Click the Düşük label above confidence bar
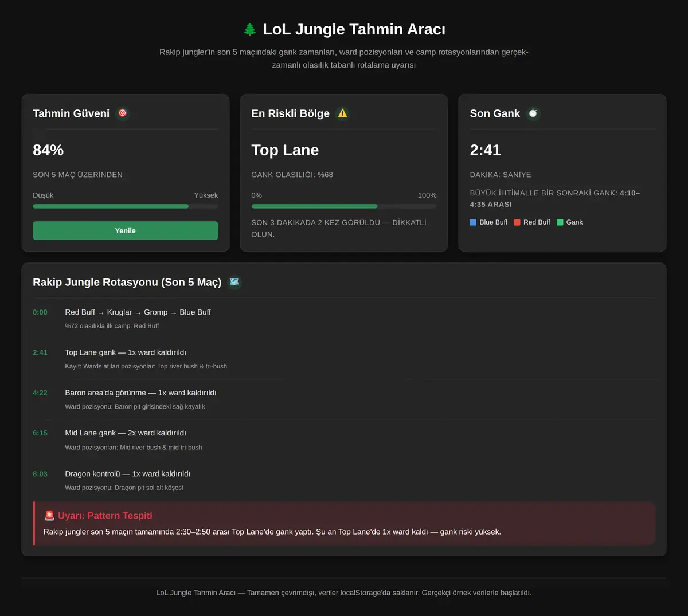 pos(43,195)
